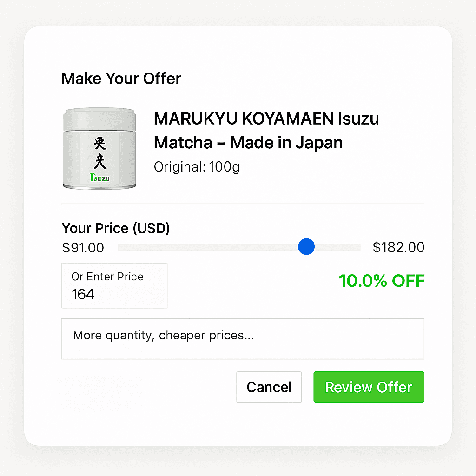
Task: Click the $91.00 minimum price label
Action: coord(83,248)
